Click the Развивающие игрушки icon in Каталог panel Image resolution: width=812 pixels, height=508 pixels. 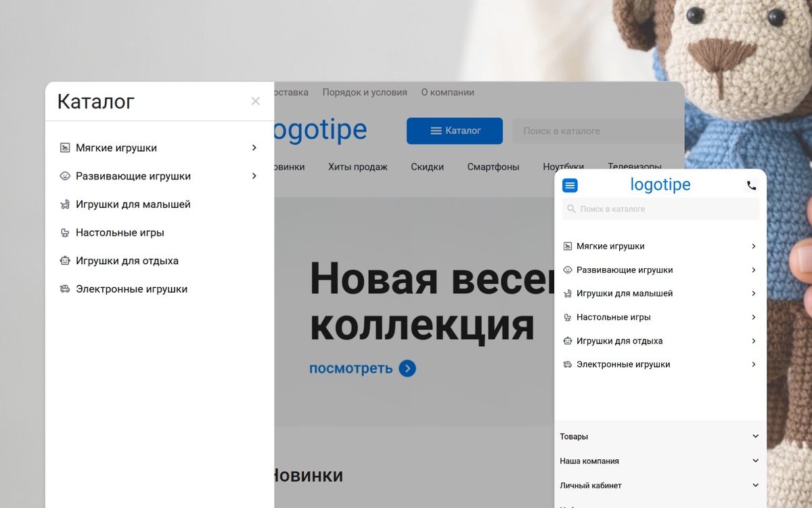point(65,176)
